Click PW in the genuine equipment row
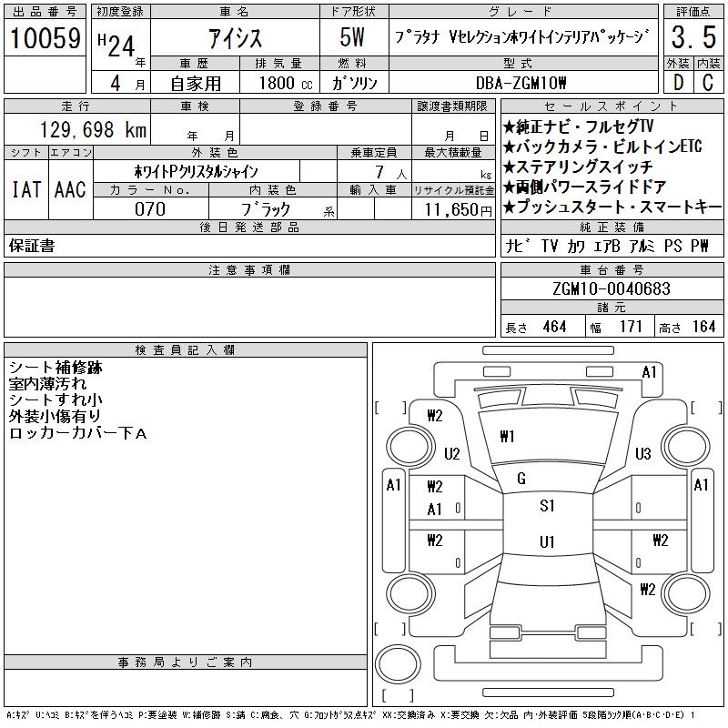This screenshot has width=728, height=728. click(700, 246)
